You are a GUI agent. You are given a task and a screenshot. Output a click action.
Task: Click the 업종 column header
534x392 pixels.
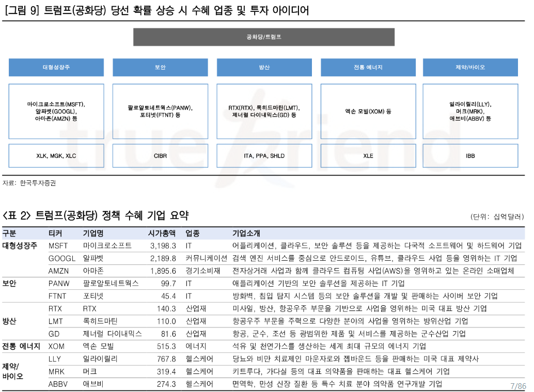[x=193, y=233]
